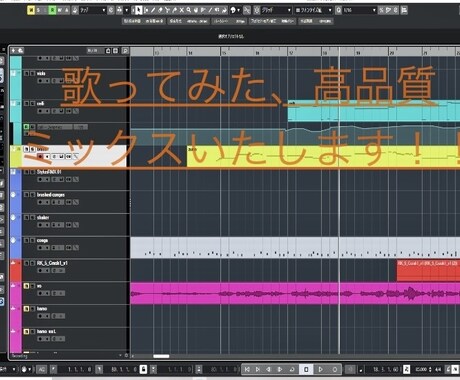Toggle the AQ auto-quantize button
Screen dimensions: 460x380
coord(41,369)
